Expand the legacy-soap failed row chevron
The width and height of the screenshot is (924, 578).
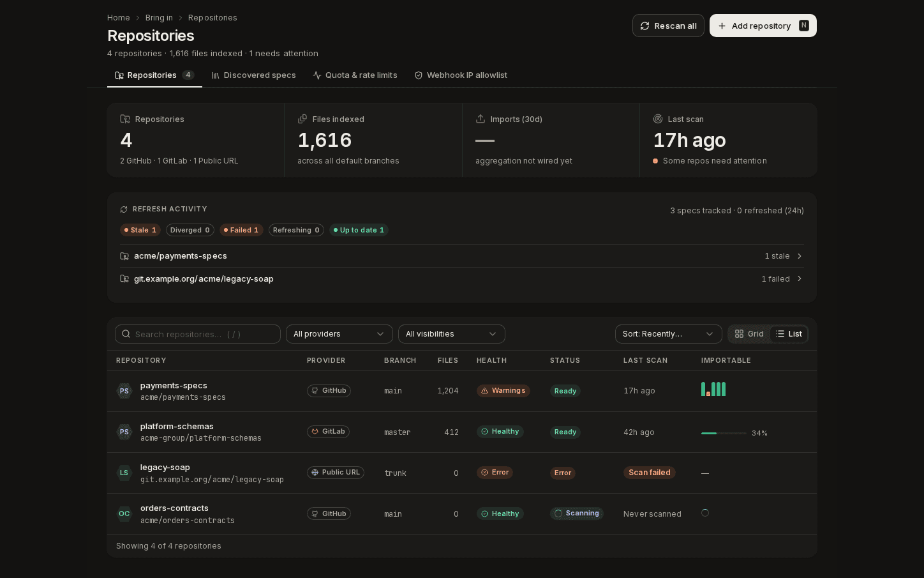pos(800,279)
